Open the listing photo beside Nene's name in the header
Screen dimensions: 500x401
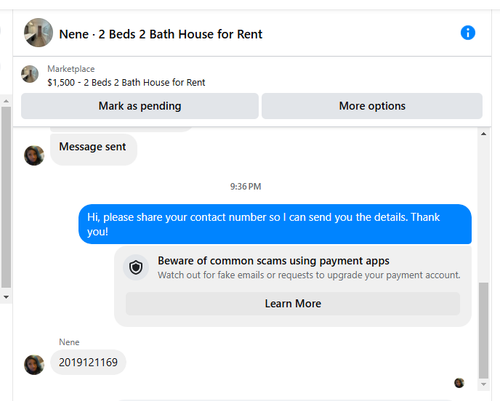(38, 33)
